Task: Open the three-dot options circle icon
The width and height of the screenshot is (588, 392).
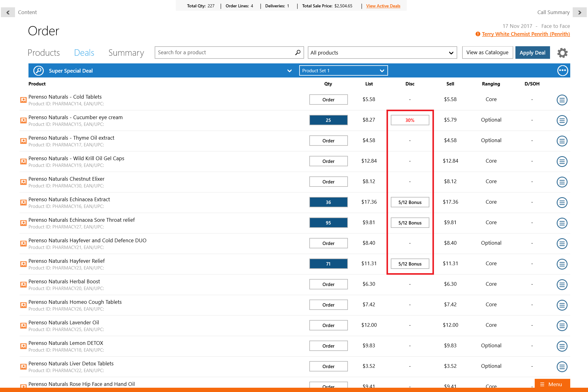Action: coord(562,70)
